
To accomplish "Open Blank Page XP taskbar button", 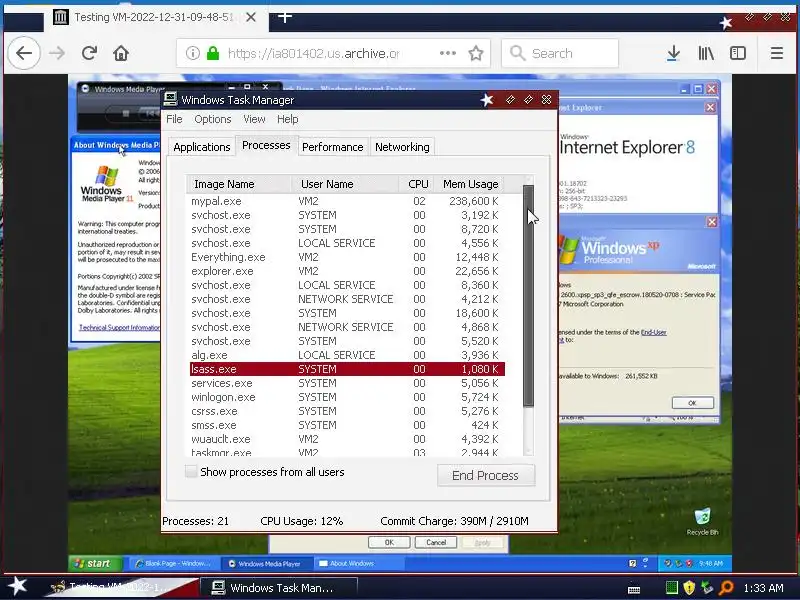I will 173,563.
